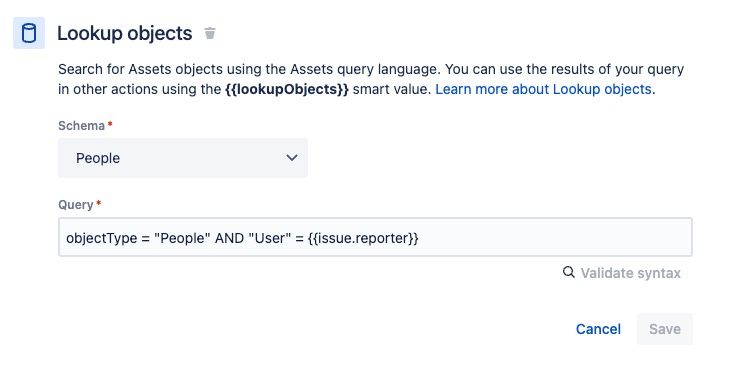Place cursor at {{issue.reporter}} in query
This screenshot has height=385, width=740.
(x=363, y=238)
